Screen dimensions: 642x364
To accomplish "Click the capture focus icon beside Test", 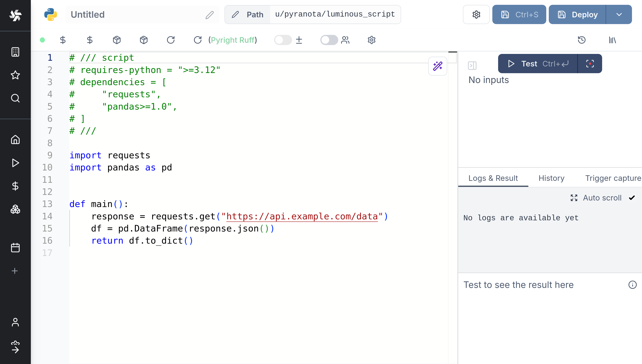I will click(x=590, y=64).
